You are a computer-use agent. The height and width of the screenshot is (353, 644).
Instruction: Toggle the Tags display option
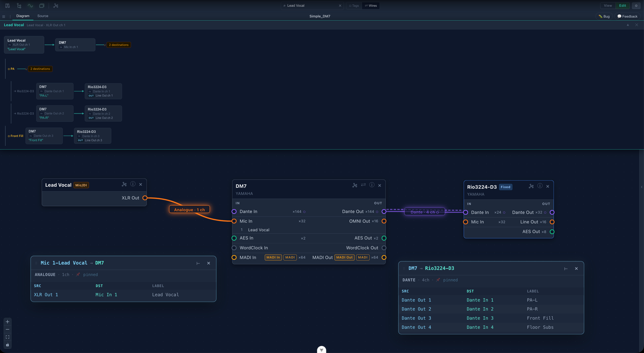pyautogui.click(x=354, y=5)
